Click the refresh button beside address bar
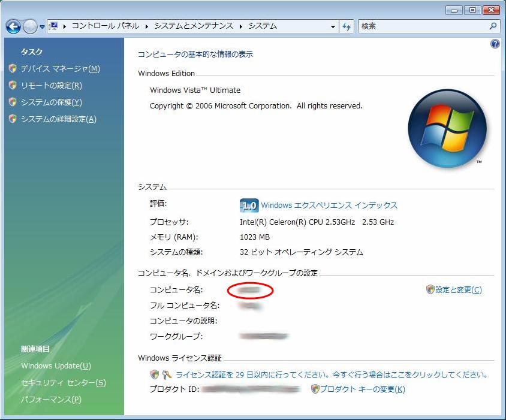The image size is (506, 420). 347,26
